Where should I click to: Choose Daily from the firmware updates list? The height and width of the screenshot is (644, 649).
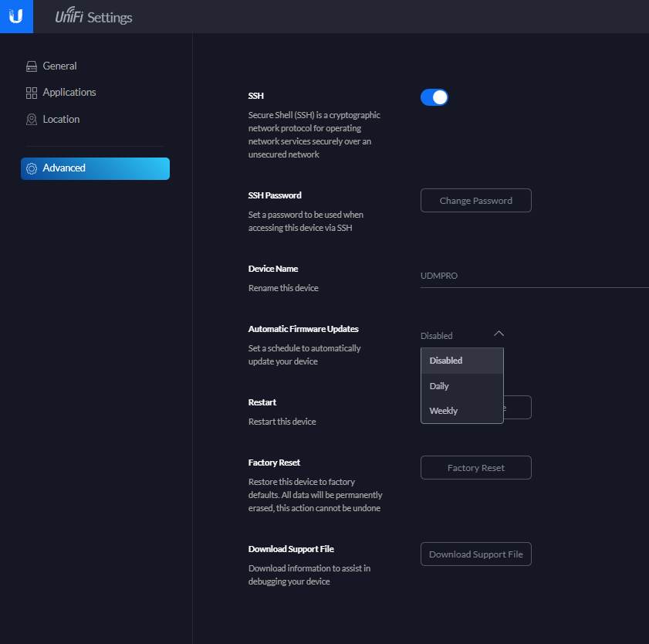pyautogui.click(x=439, y=386)
